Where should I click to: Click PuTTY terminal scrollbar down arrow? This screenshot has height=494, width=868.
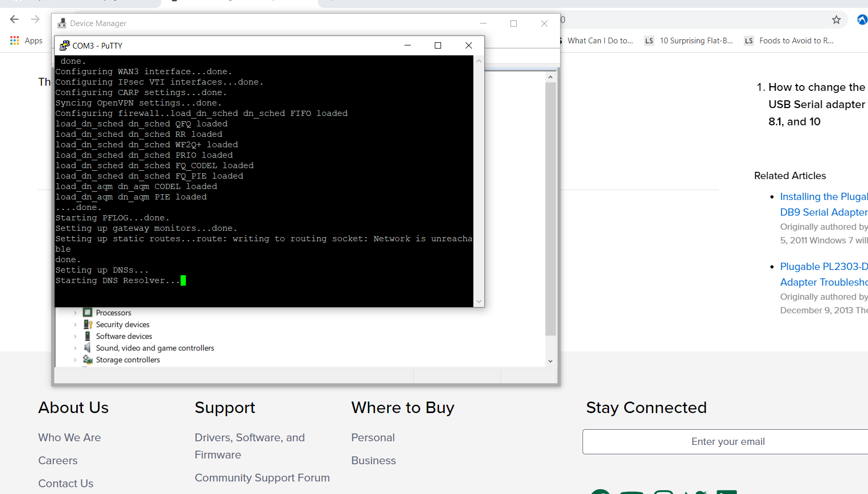[479, 301]
